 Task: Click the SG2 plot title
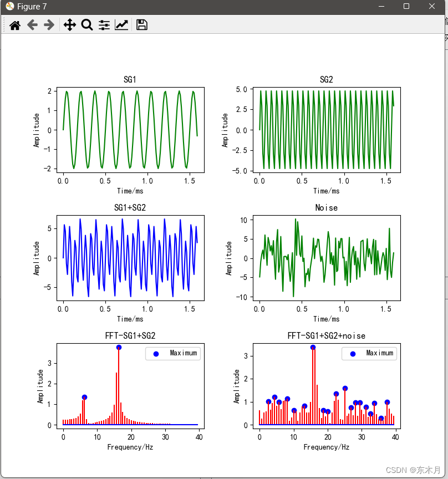point(327,80)
